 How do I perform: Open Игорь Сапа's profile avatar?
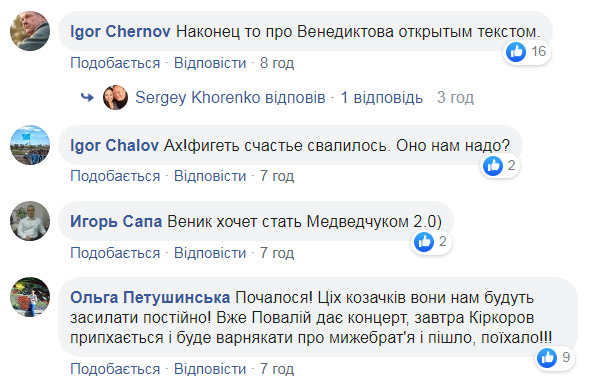[30, 221]
